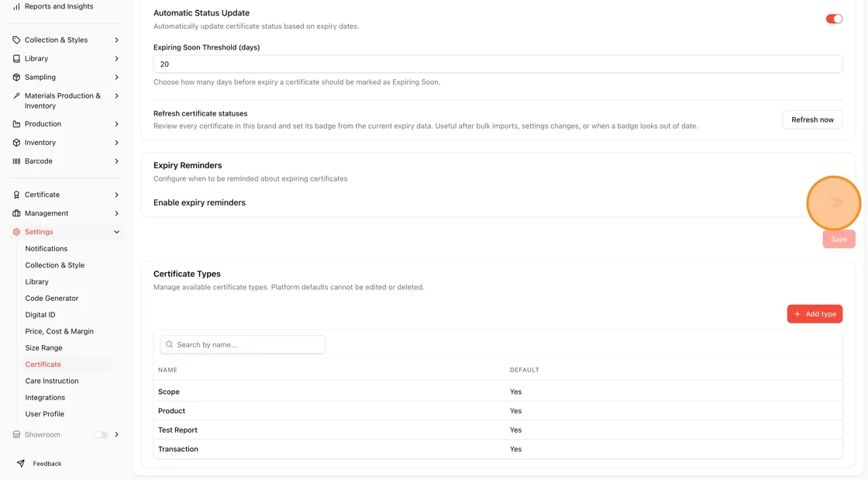Image resolution: width=868 pixels, height=480 pixels.
Task: Toggle the Showroom switch in sidebar
Action: [101, 434]
